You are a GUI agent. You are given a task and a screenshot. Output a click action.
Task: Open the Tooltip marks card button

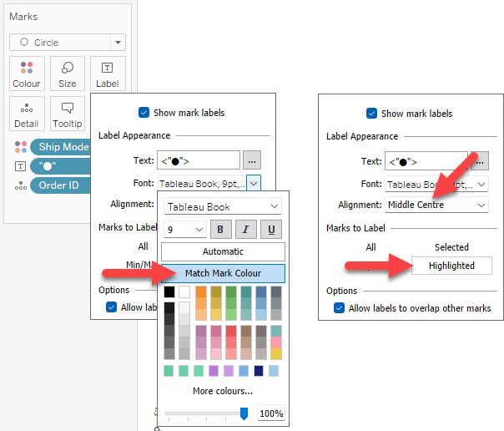[68, 114]
